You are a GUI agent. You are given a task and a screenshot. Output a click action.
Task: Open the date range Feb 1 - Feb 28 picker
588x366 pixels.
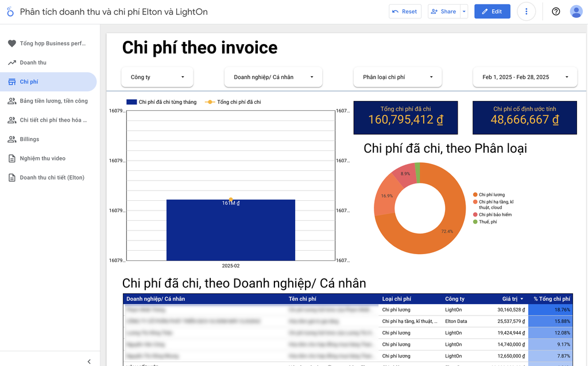coord(525,77)
